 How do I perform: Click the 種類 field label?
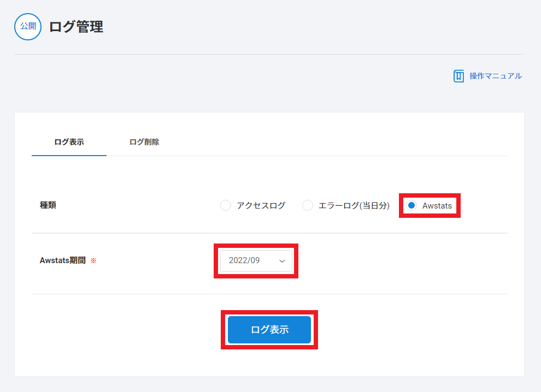point(48,206)
